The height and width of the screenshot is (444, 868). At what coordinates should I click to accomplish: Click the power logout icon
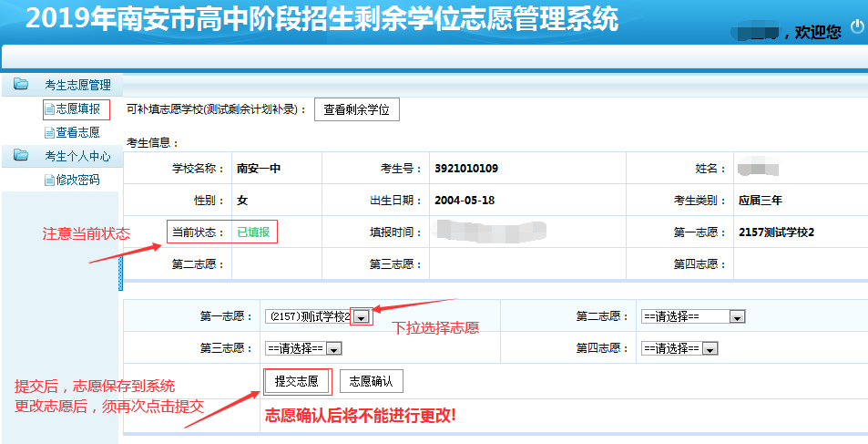click(x=857, y=26)
